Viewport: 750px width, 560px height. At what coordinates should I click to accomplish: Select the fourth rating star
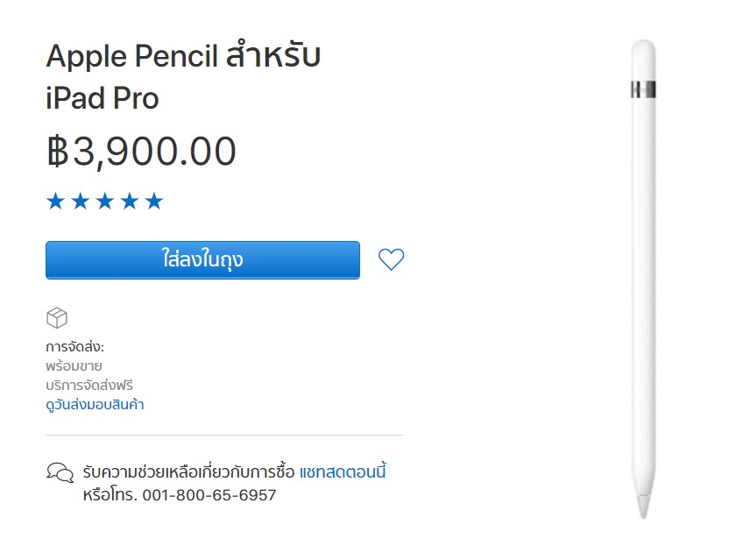click(130, 200)
